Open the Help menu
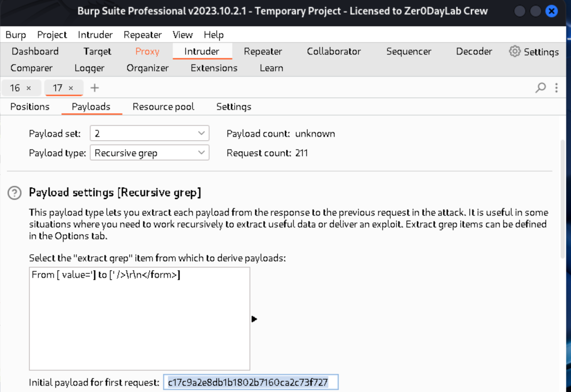The width and height of the screenshot is (571, 392). tap(214, 35)
